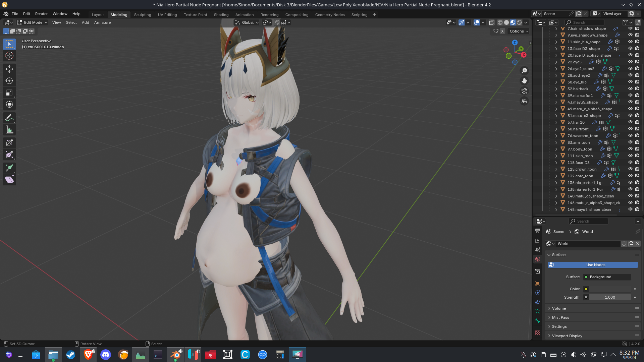The width and height of the screenshot is (644, 362).
Task: Activate the Scale tool
Action: click(9, 93)
